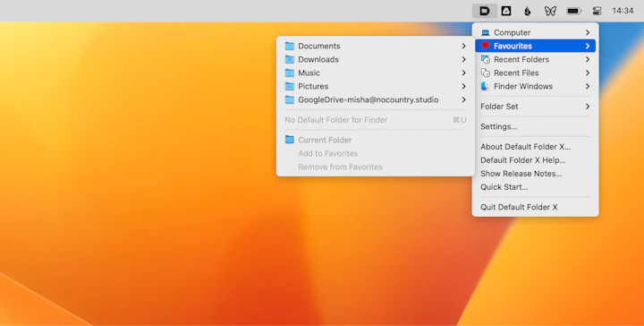Choose About Default Folder X...
The width and height of the screenshot is (644, 326).
coord(535,147)
